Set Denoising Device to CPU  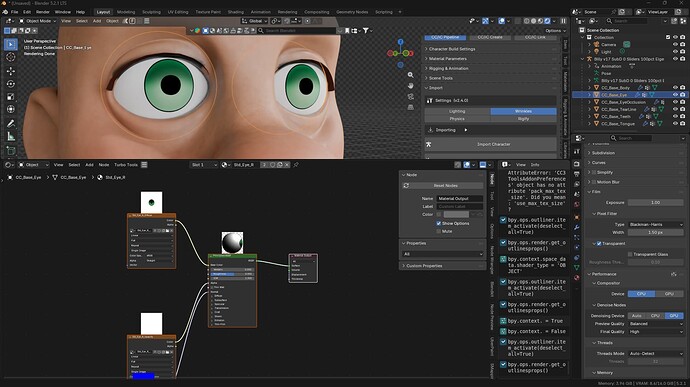pos(655,316)
